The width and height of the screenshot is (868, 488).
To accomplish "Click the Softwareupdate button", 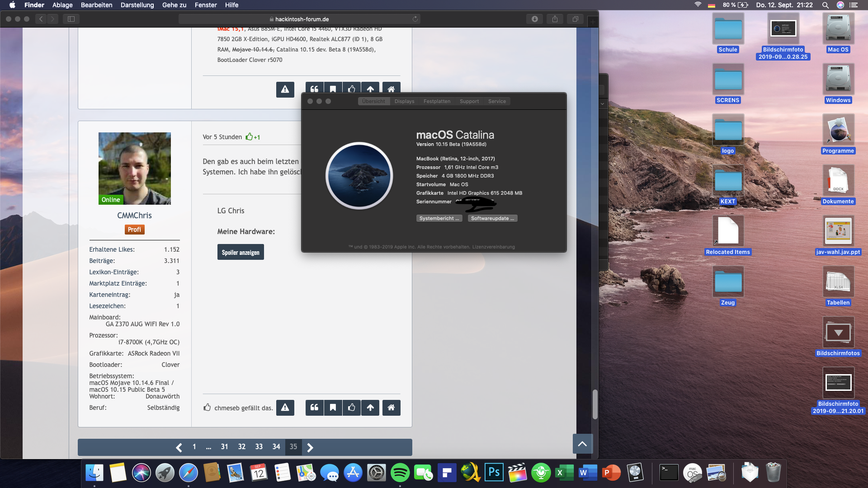I will 492,218.
